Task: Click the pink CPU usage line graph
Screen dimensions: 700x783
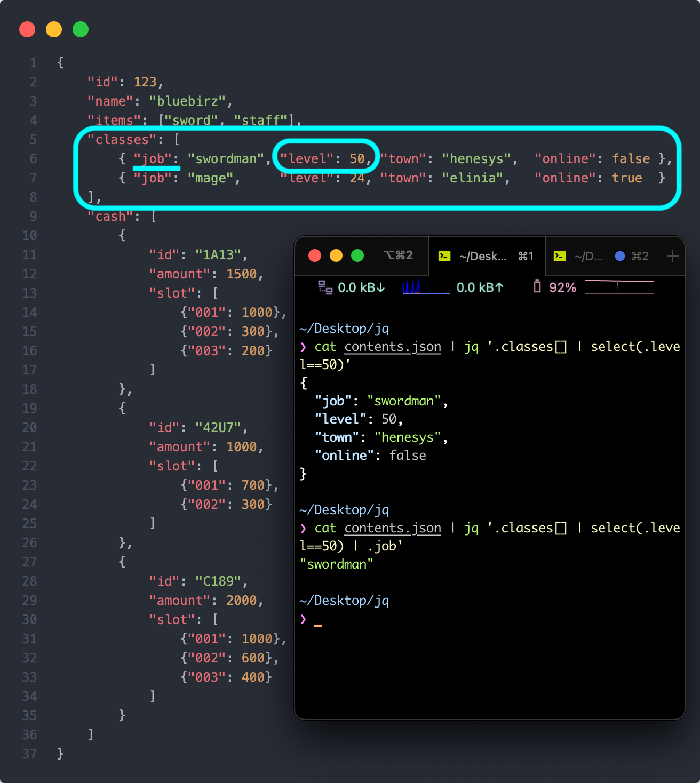Action: (x=619, y=285)
